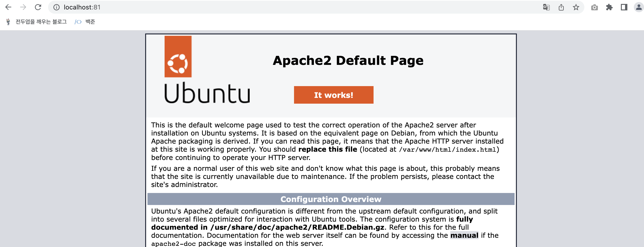Click the camera screenshot extension icon
This screenshot has height=247, width=644.
tap(594, 7)
